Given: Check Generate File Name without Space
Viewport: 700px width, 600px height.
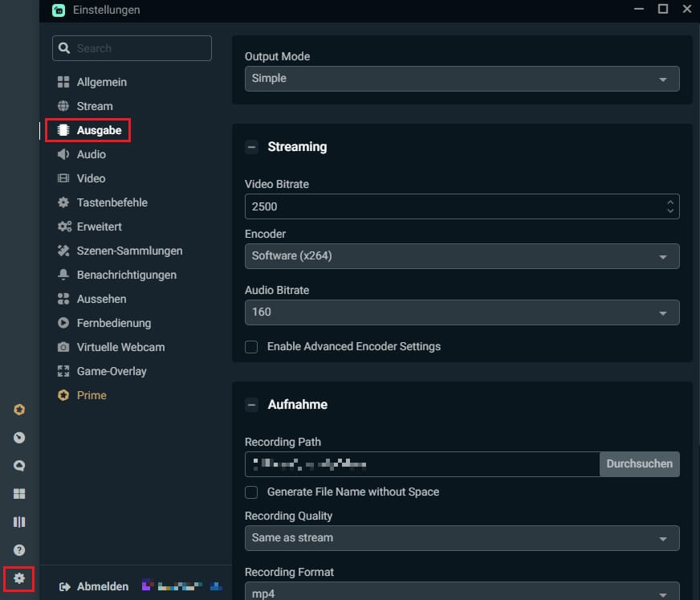Looking at the screenshot, I should click(251, 492).
